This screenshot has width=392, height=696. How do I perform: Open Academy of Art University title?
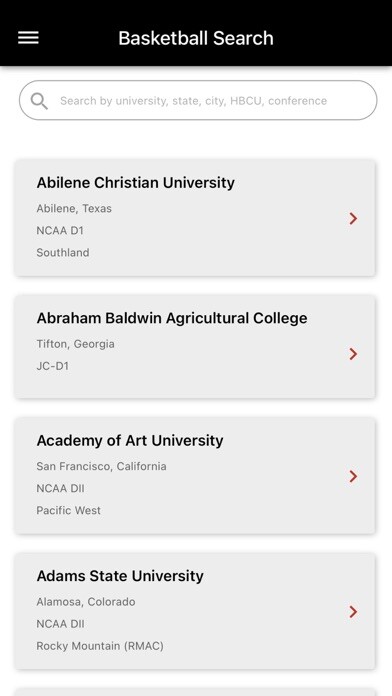pos(130,440)
